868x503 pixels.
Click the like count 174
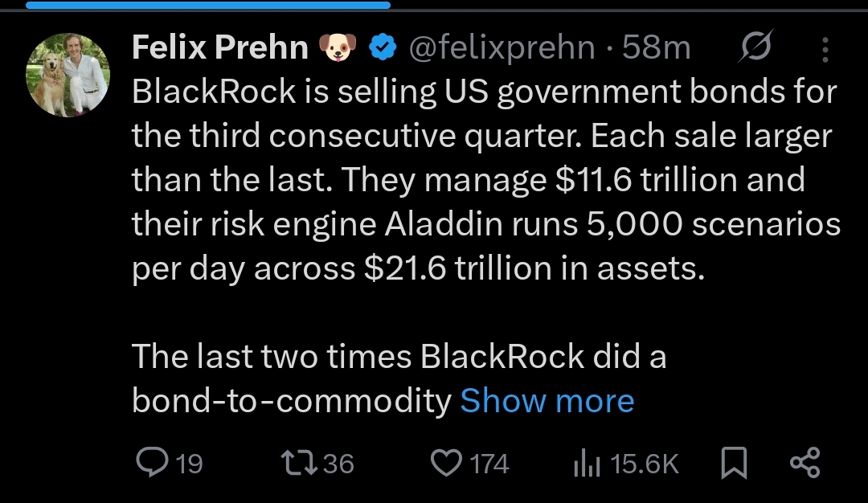tap(489, 464)
